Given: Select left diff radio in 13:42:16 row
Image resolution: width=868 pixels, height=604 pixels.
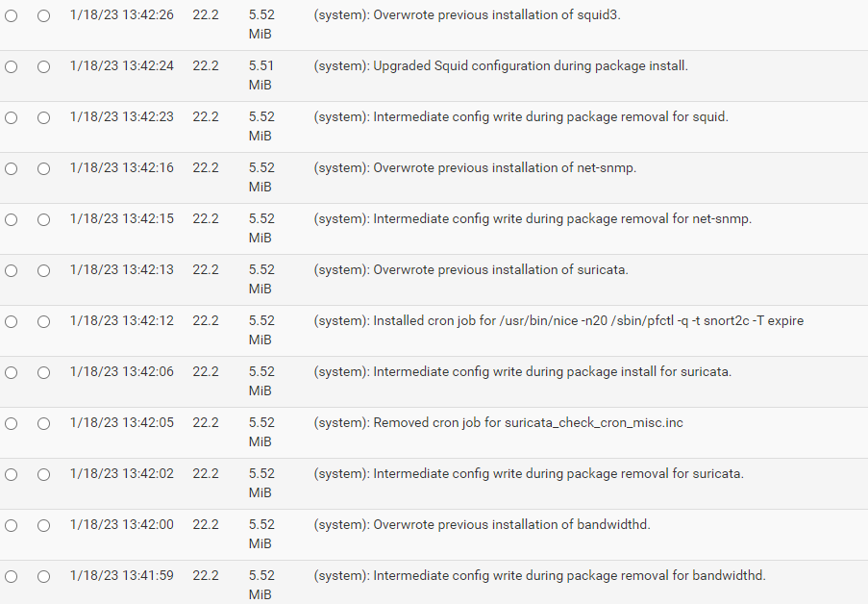Looking at the screenshot, I should (12, 169).
